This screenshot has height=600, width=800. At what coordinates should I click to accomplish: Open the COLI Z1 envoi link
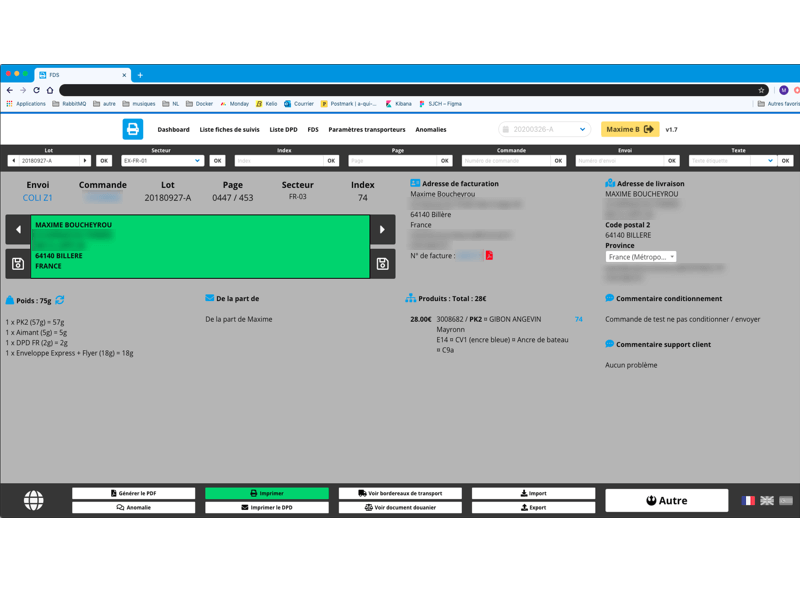click(38, 198)
